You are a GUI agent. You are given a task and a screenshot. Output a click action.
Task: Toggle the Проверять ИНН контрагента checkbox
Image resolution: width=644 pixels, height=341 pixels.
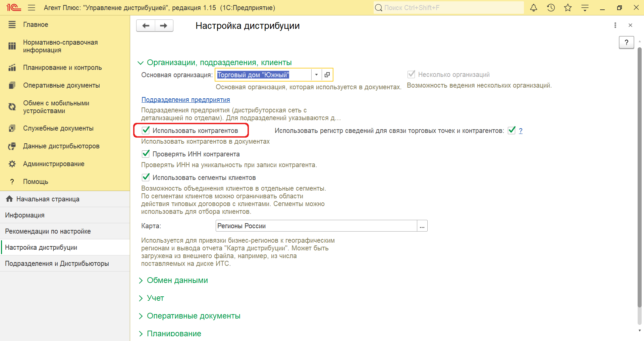(146, 154)
